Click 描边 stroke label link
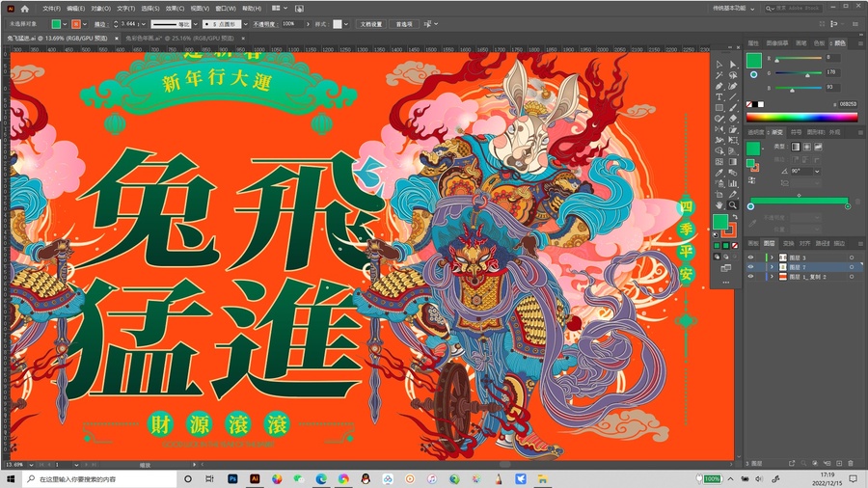The image size is (868, 488). (100, 24)
